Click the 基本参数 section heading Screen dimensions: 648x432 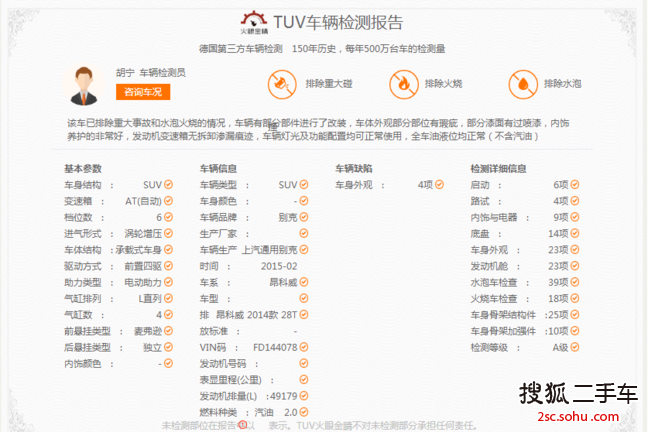click(x=83, y=169)
